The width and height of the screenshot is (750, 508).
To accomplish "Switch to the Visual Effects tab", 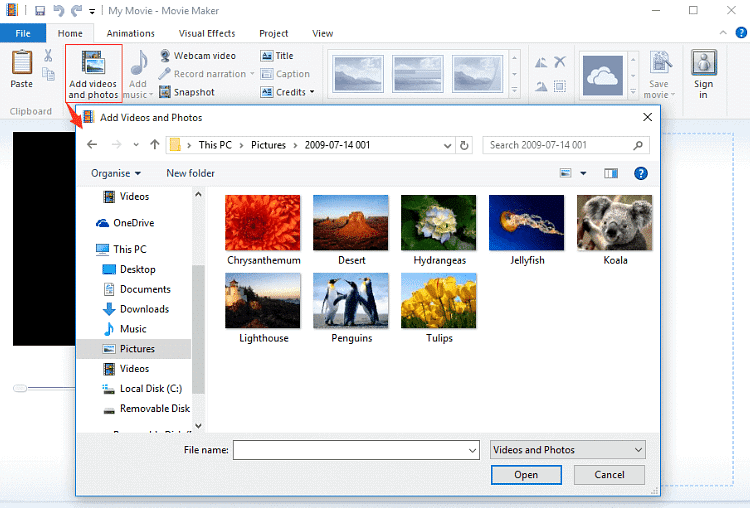I will [x=207, y=33].
